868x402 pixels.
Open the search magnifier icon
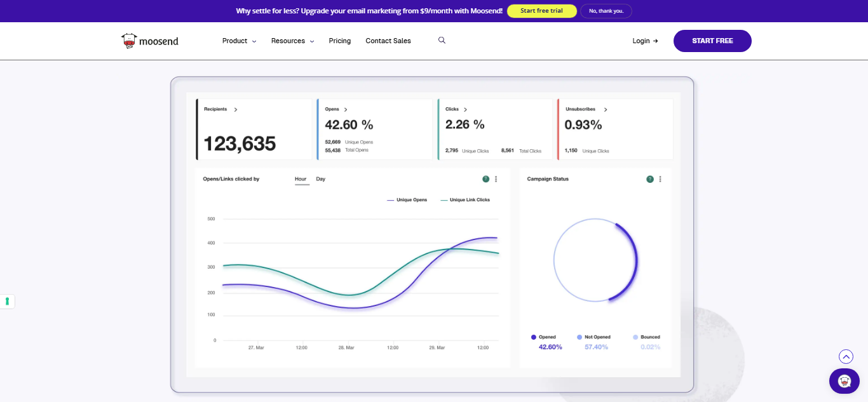[x=442, y=40]
